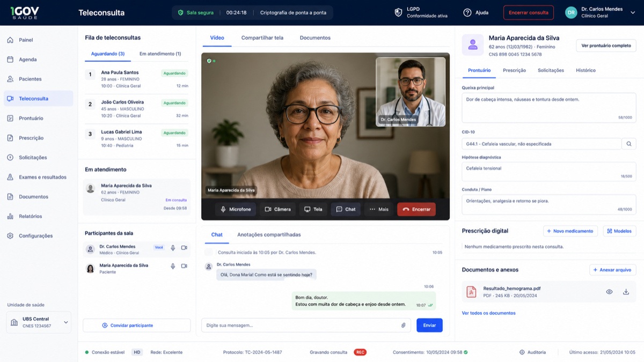Screen dimensions: 644x362
Task: Toggle Dr. Carlos Mendes participant camera
Action: point(184,248)
